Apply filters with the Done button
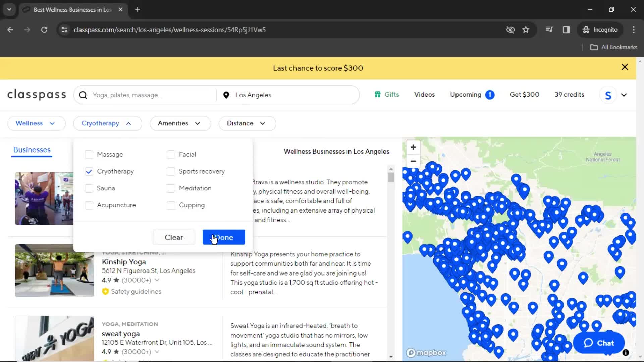Viewport: 644px width, 362px height. tap(224, 237)
